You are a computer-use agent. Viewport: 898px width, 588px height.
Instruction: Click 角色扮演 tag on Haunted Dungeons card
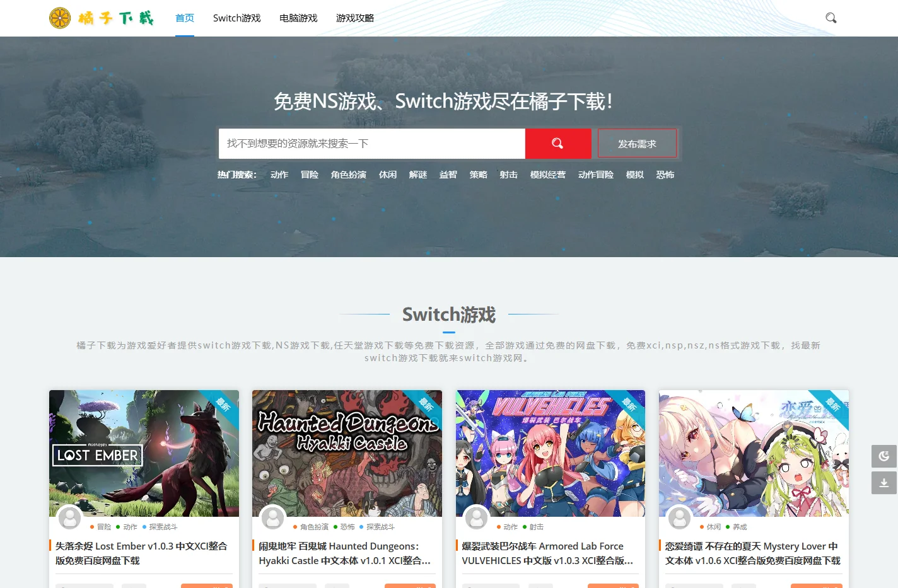point(314,527)
